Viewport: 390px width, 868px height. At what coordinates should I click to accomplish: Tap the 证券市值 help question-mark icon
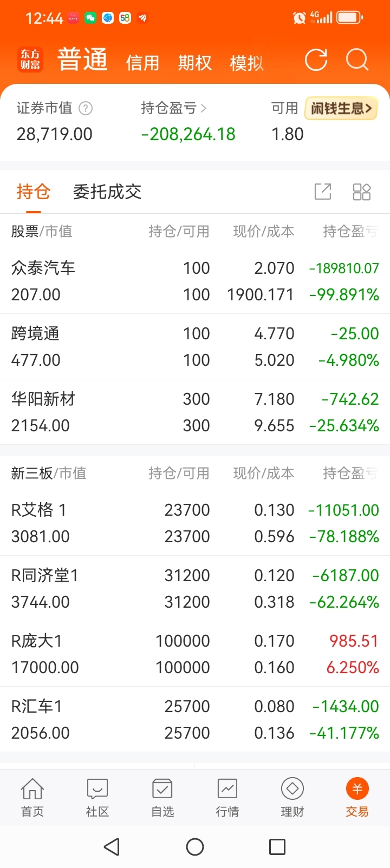coord(86,108)
